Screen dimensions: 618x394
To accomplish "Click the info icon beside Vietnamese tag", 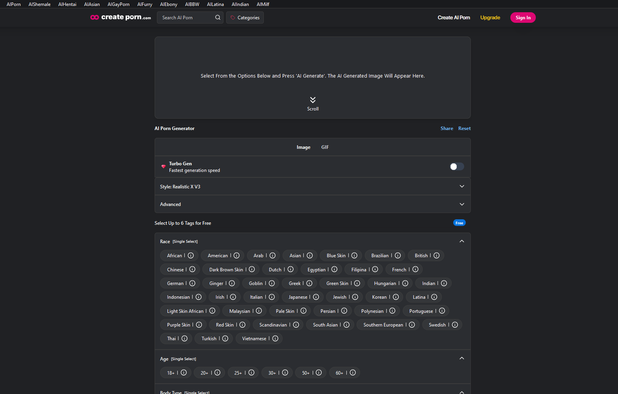I will [x=275, y=338].
